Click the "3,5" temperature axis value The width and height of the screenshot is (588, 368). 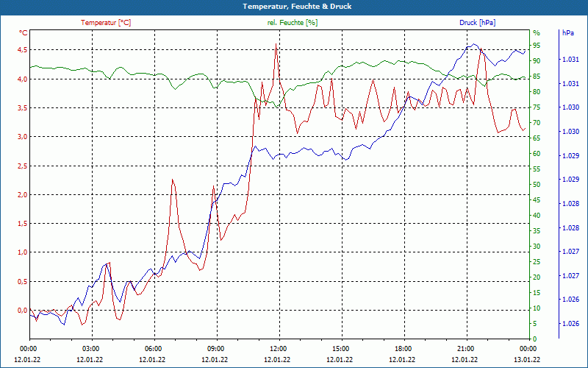(23, 107)
